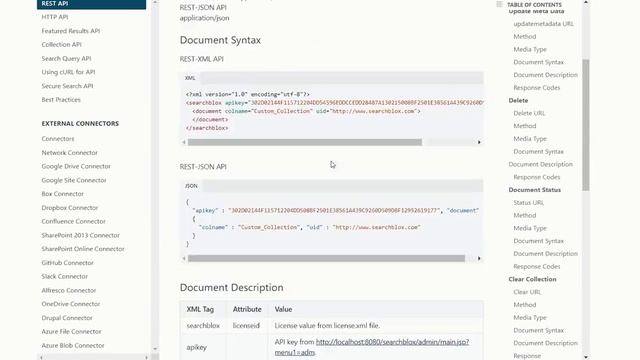This screenshot has height=360, width=640.
Task: Open Google Site Connector page
Action: click(x=74, y=180)
